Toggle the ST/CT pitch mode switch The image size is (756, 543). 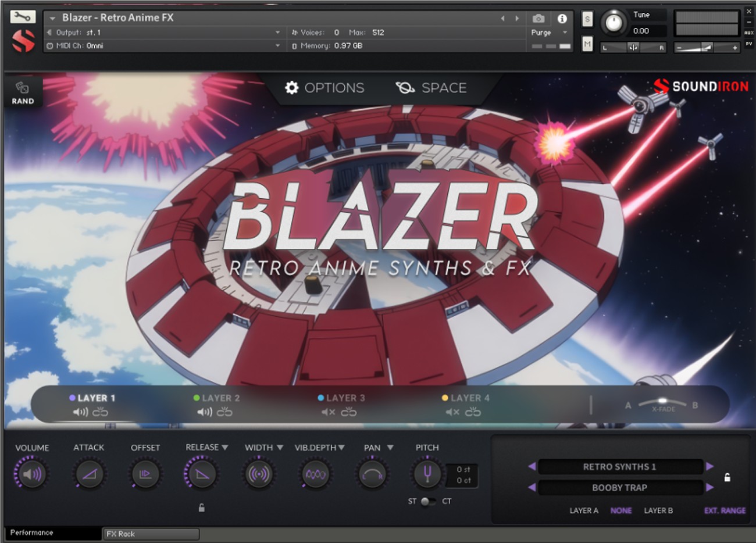pyautogui.click(x=429, y=501)
